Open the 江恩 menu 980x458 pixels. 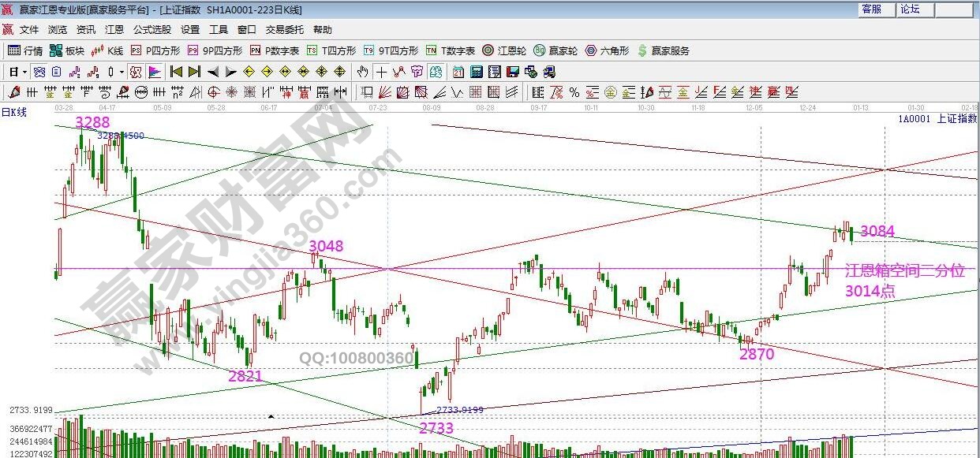[114, 30]
